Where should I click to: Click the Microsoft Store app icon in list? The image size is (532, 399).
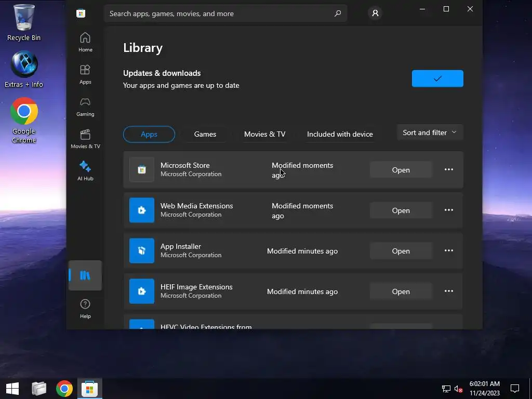[x=142, y=170]
